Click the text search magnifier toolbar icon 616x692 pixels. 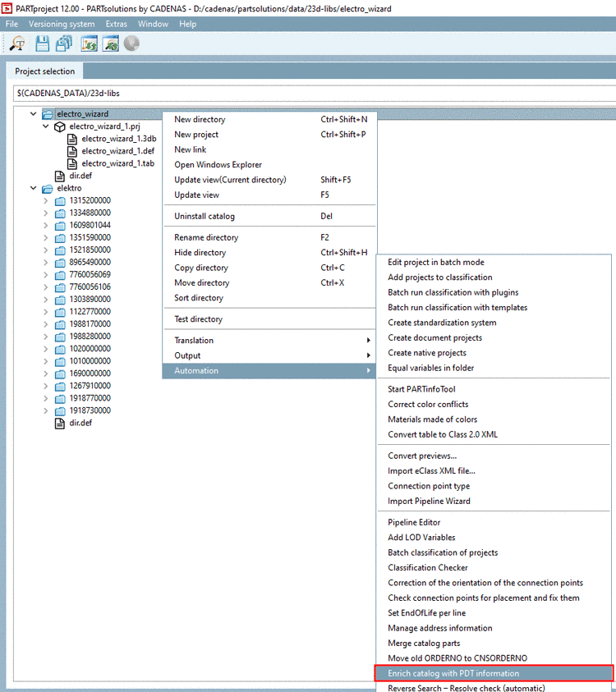(x=18, y=44)
